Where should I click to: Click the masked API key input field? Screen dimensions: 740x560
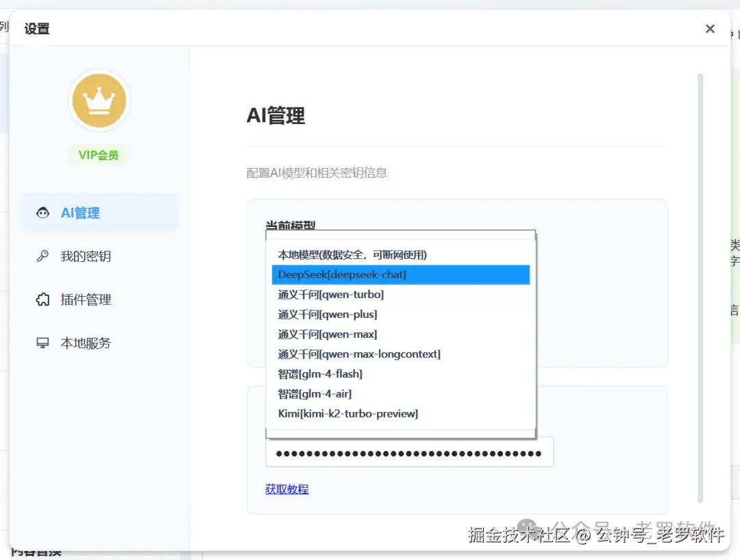(x=409, y=453)
